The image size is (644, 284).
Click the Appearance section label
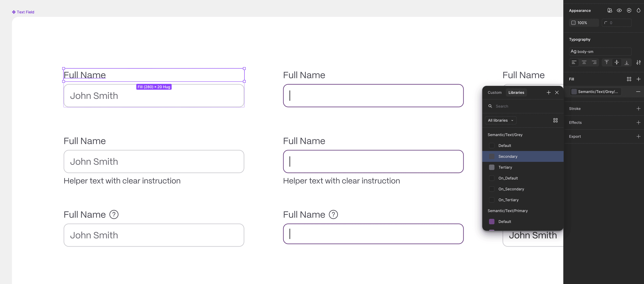coord(580,11)
